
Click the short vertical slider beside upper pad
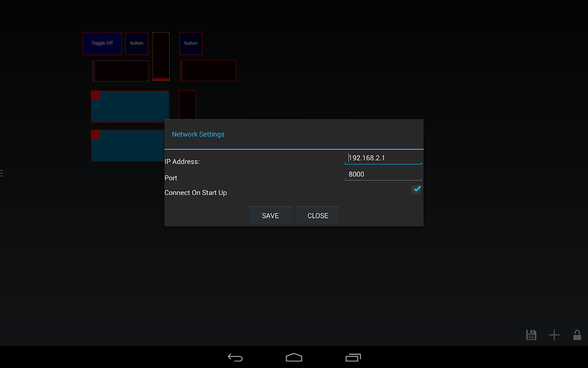[187, 105]
